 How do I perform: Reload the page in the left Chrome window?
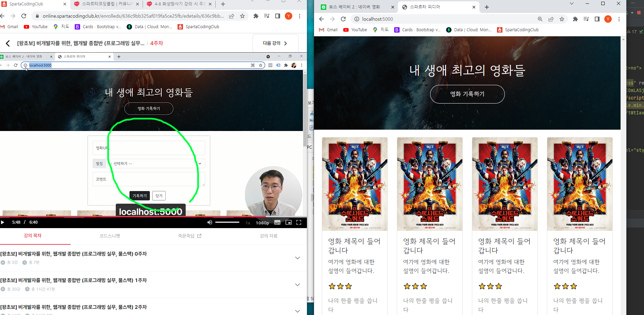pyautogui.click(x=24, y=16)
